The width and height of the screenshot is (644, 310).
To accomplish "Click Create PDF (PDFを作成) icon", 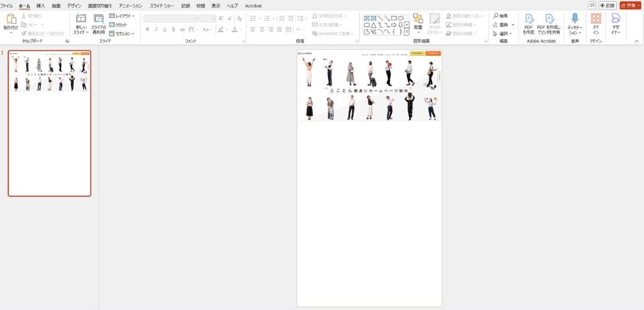I will tap(528, 19).
